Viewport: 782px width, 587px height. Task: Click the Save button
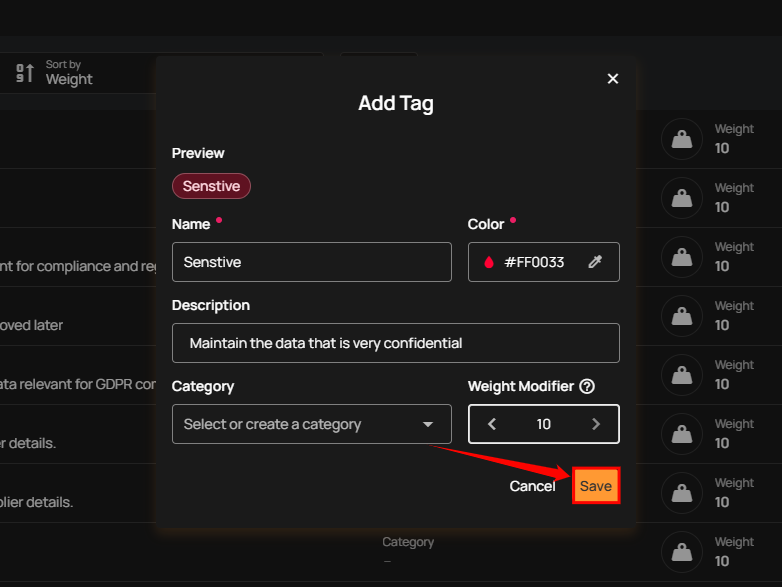tap(596, 486)
